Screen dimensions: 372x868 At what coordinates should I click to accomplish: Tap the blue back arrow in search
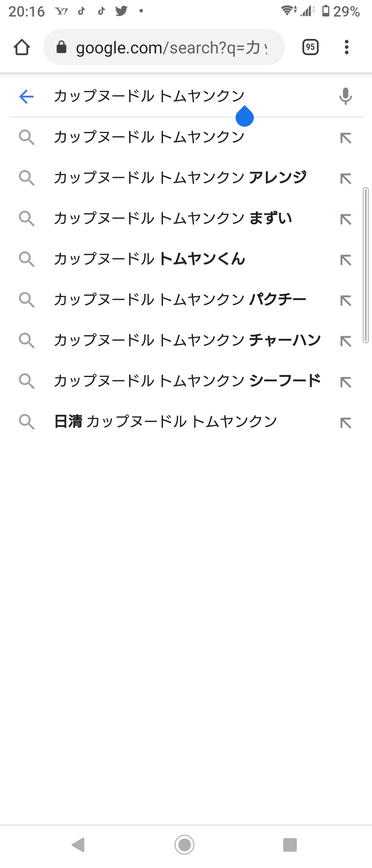point(27,96)
